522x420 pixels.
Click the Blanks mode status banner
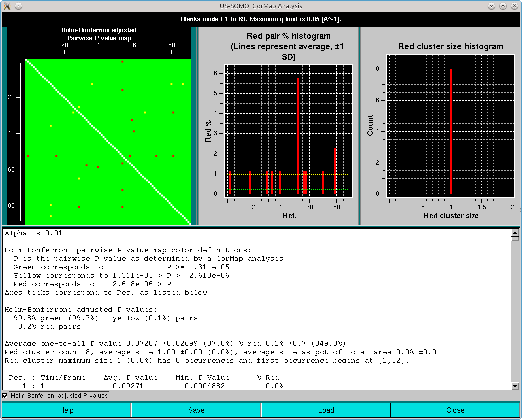[x=260, y=19]
